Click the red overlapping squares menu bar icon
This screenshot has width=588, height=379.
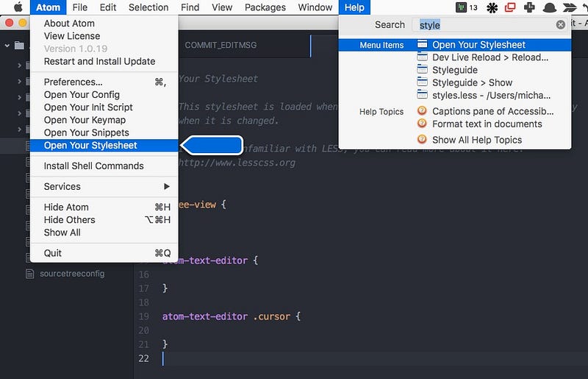(x=510, y=7)
